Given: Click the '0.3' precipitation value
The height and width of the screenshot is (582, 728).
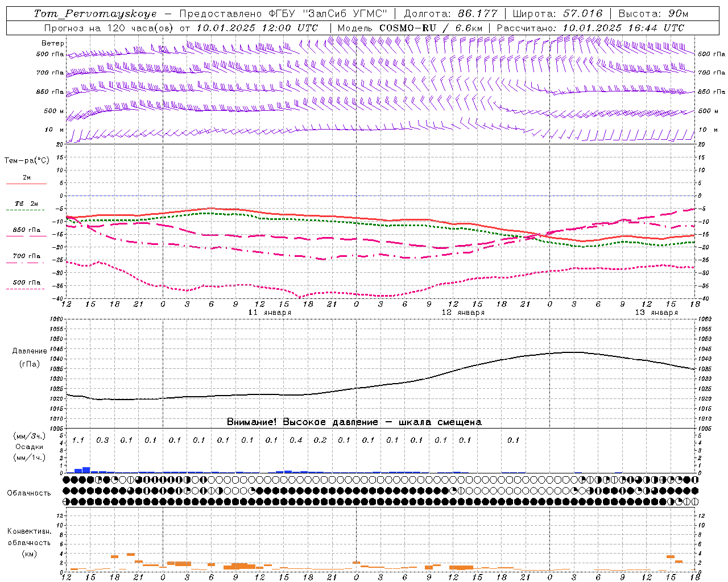Looking at the screenshot, I should [x=102, y=440].
